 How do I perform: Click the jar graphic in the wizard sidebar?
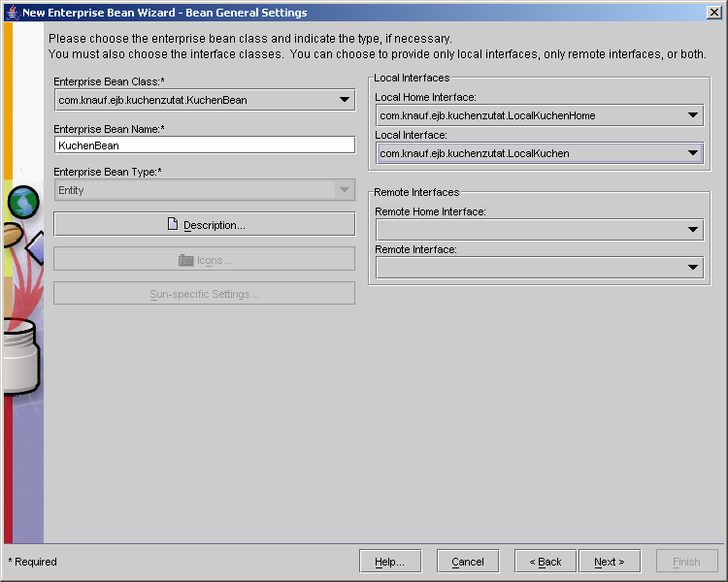pos(17,361)
